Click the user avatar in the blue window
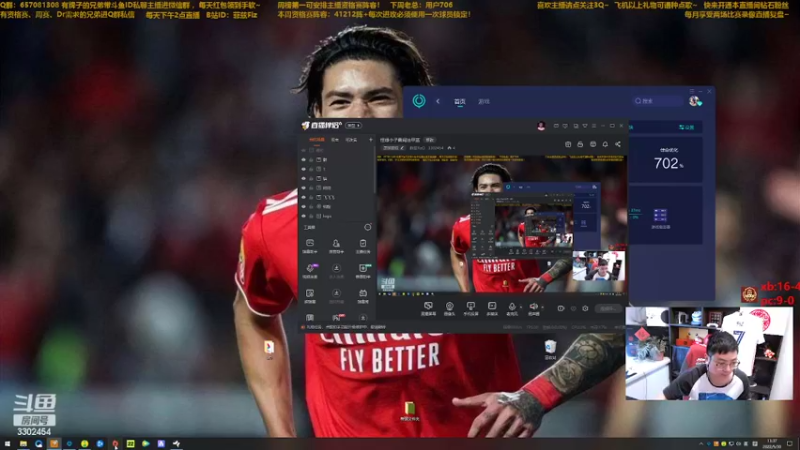This screenshot has width=800, height=450. pos(694,101)
